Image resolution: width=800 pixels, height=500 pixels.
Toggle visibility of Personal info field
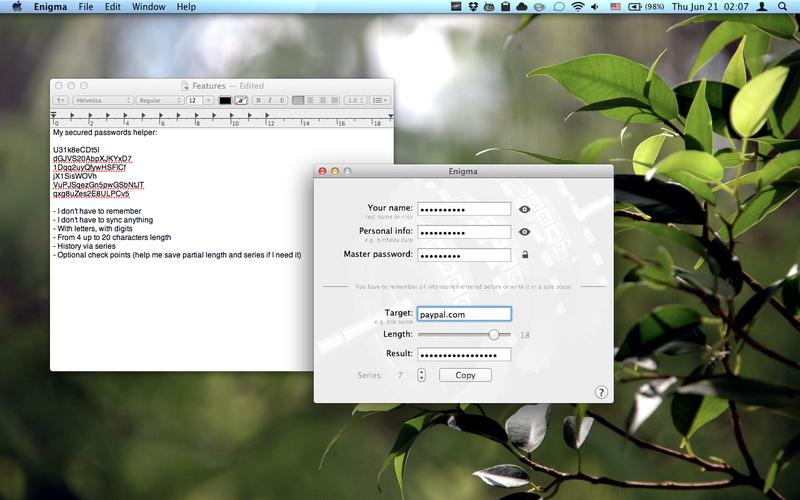(x=524, y=232)
